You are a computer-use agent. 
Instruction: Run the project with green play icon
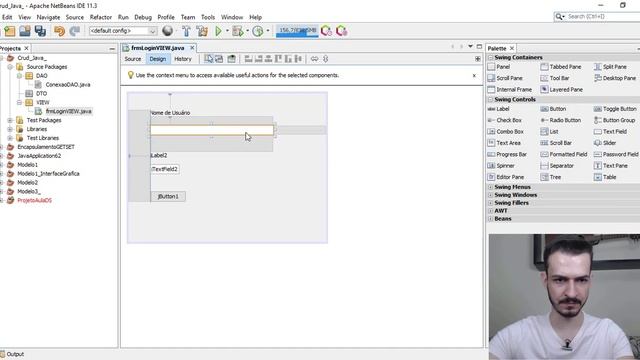(218, 31)
